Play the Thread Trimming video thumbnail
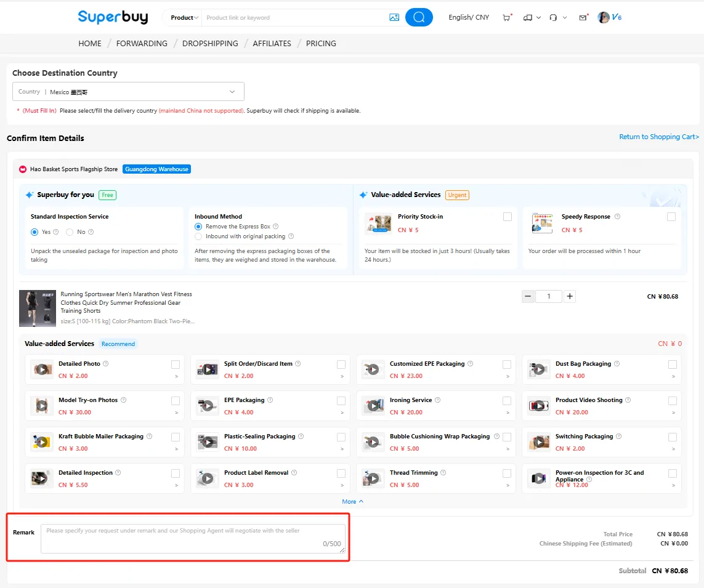Image resolution: width=704 pixels, height=588 pixels. tap(373, 478)
